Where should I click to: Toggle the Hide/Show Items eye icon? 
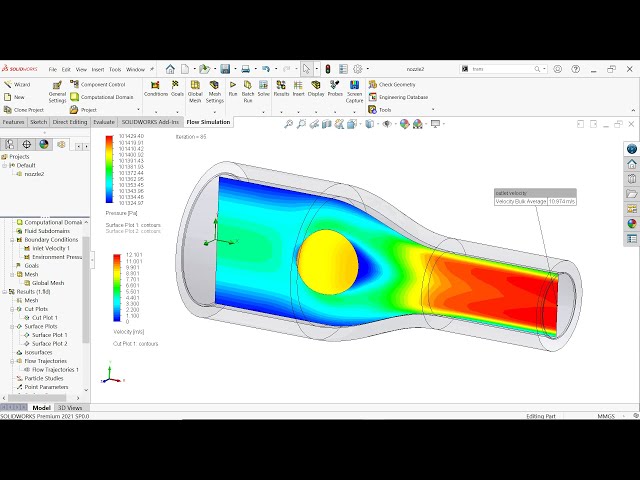point(387,124)
